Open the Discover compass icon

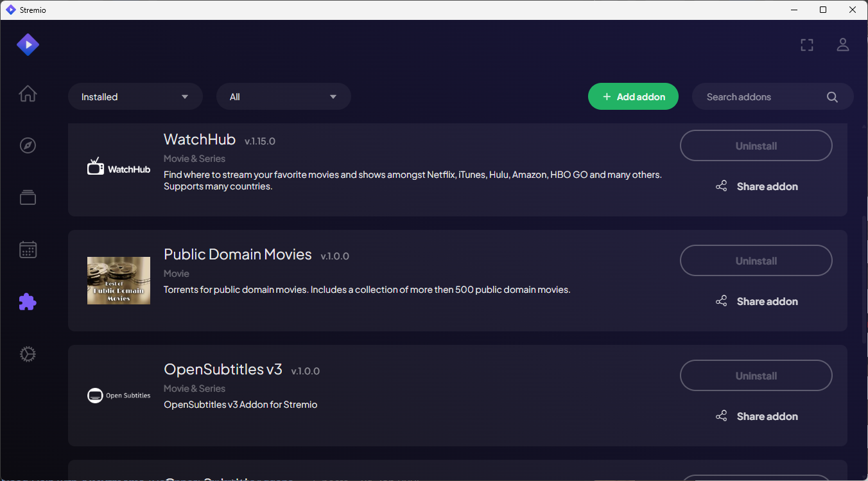28,146
